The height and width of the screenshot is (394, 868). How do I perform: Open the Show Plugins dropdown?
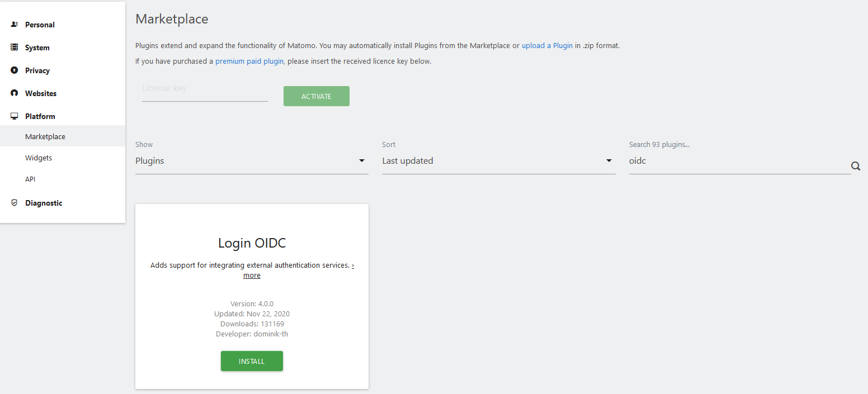(x=252, y=161)
